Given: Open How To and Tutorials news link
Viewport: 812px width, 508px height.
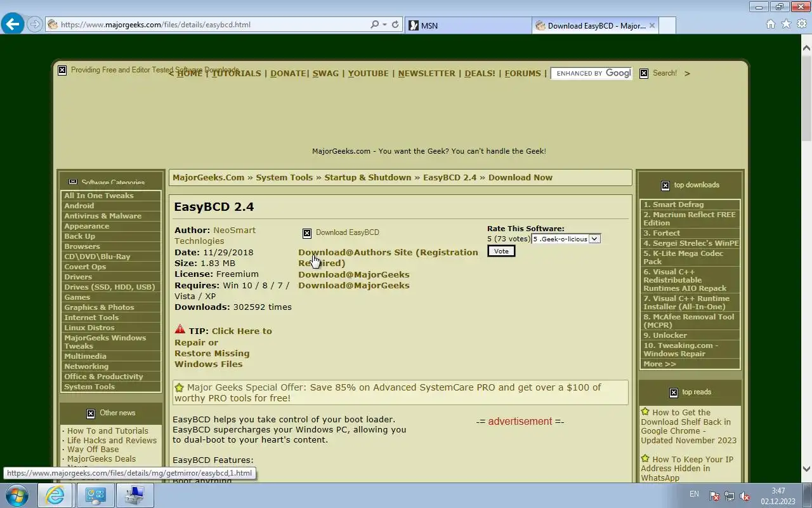Looking at the screenshot, I should (x=108, y=431).
